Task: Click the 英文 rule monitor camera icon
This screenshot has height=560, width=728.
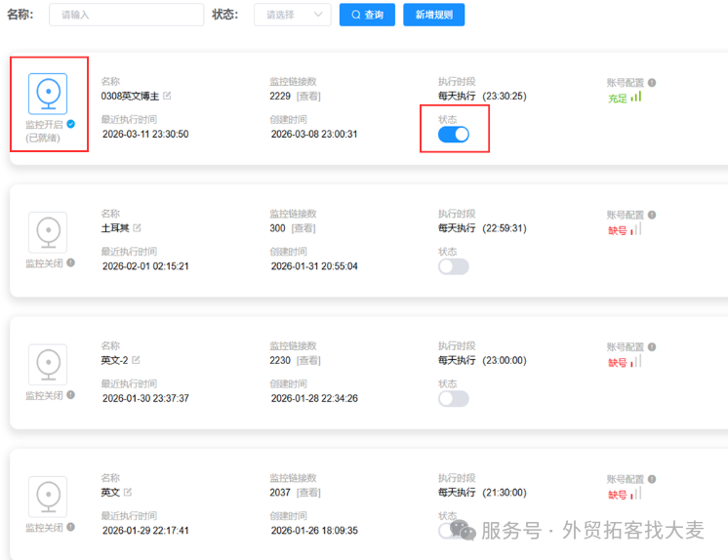Action: click(x=48, y=497)
